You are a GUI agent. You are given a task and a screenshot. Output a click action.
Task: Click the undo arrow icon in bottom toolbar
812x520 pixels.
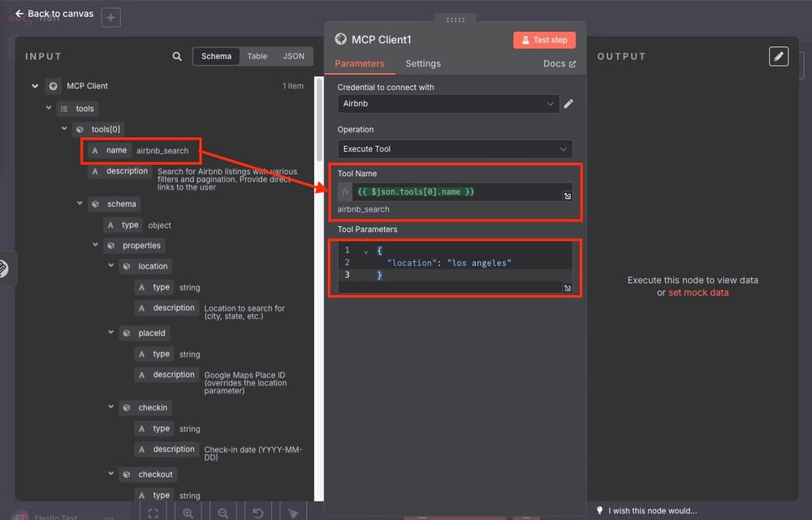tap(257, 512)
